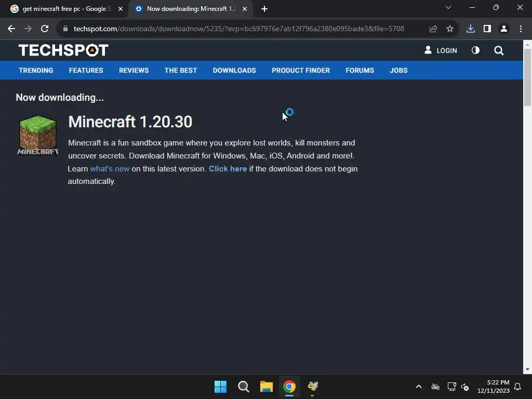
Task: Click the Chrome taskbar icon
Action: point(289,387)
